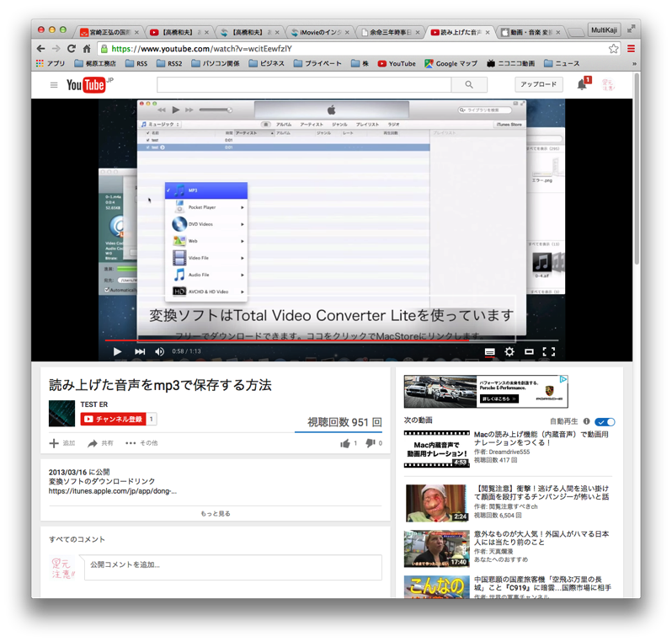
Task: Focus the YouTube search field
Action: [304, 85]
